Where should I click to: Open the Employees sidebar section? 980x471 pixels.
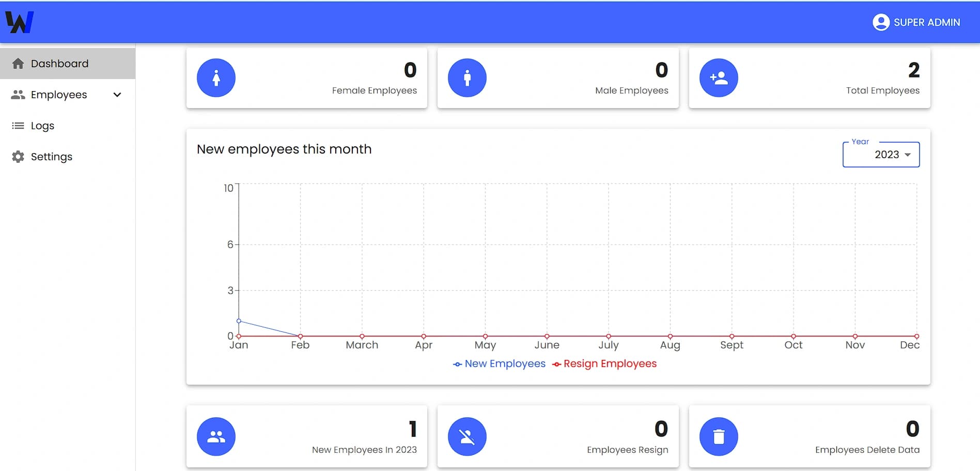click(x=58, y=95)
